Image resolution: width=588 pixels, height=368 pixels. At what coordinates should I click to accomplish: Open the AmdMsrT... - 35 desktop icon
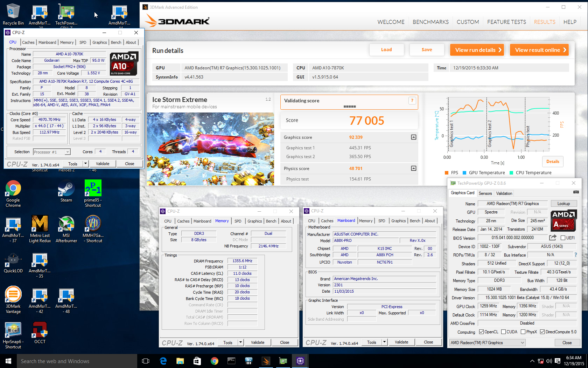(x=40, y=265)
